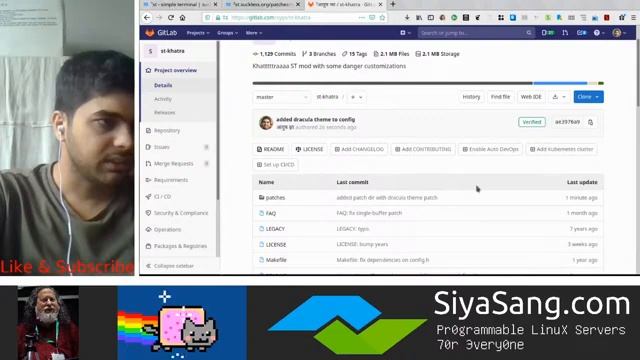The image size is (640, 360).
Task: Click the 2.1 MB Files stat
Action: pyautogui.click(x=391, y=54)
